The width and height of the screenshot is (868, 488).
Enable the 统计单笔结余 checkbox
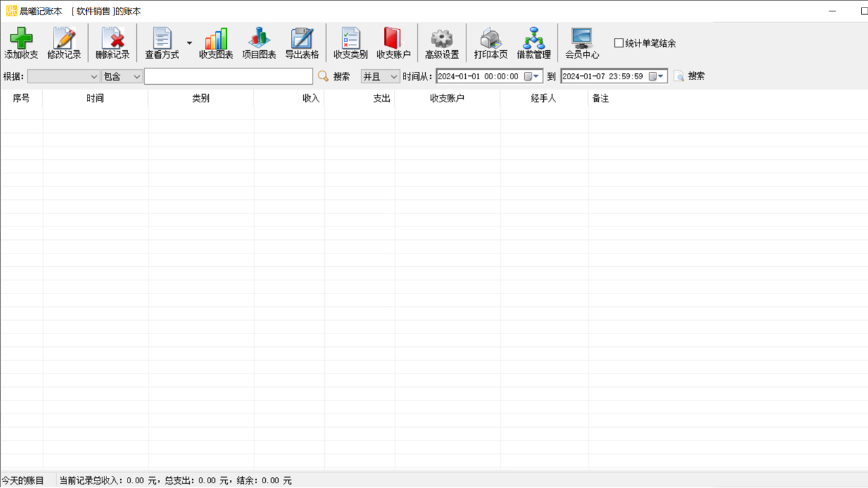618,43
